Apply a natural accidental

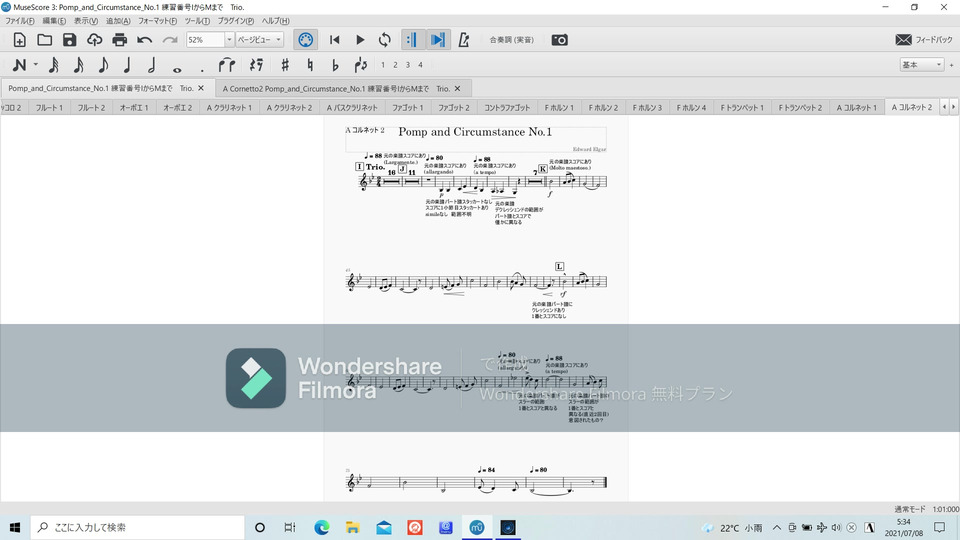tap(310, 65)
